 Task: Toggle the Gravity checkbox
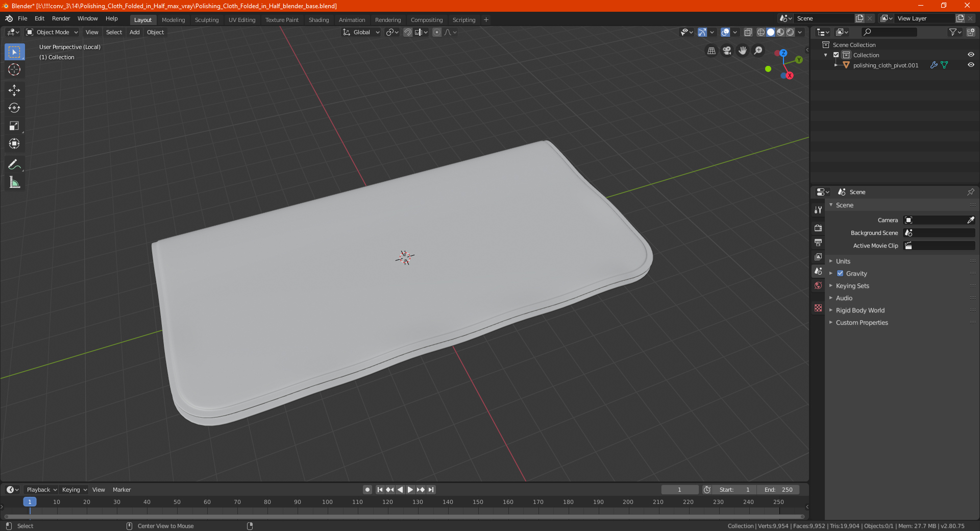(840, 273)
